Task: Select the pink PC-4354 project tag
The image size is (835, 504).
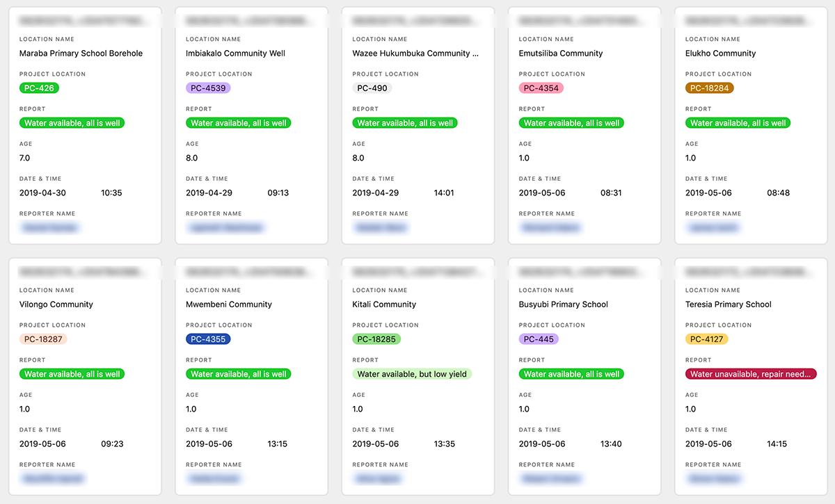Action: pos(541,88)
